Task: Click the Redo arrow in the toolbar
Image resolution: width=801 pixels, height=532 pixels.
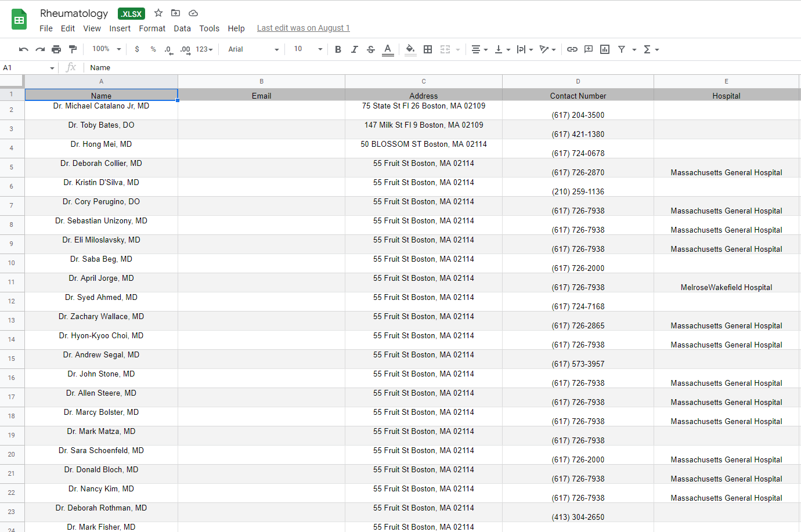Action: (40, 49)
